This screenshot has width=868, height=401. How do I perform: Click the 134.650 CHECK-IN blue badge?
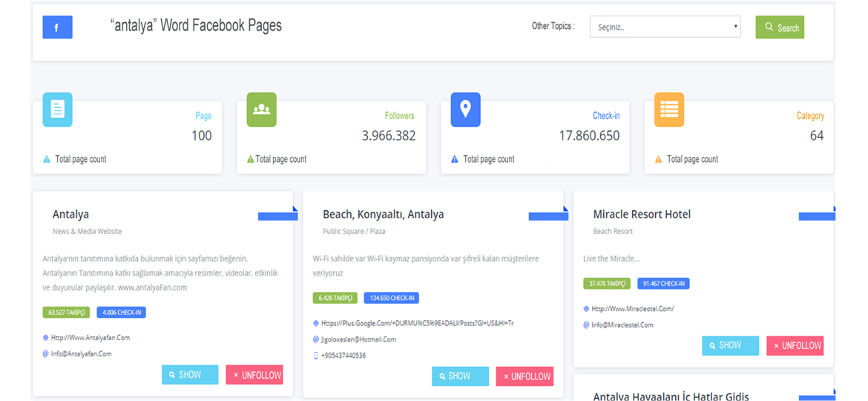point(391,298)
